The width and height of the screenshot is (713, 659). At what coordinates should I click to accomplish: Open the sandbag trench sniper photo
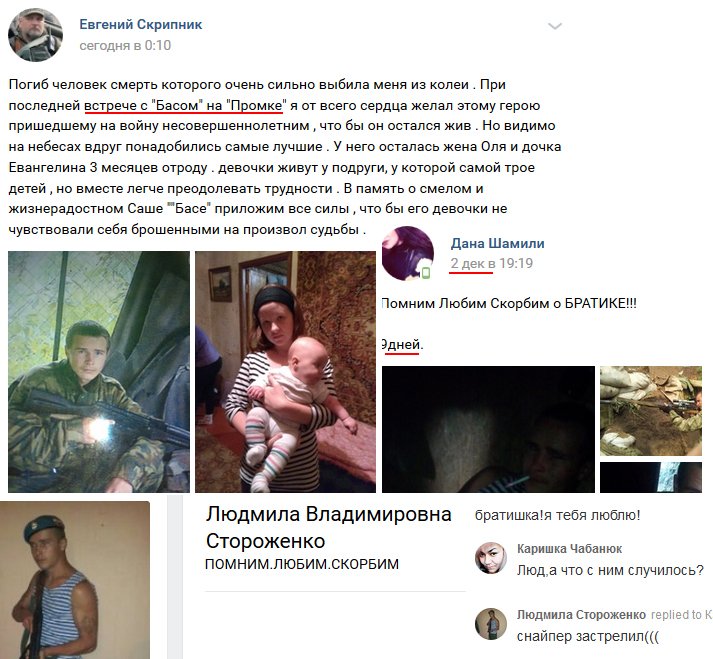[651, 411]
